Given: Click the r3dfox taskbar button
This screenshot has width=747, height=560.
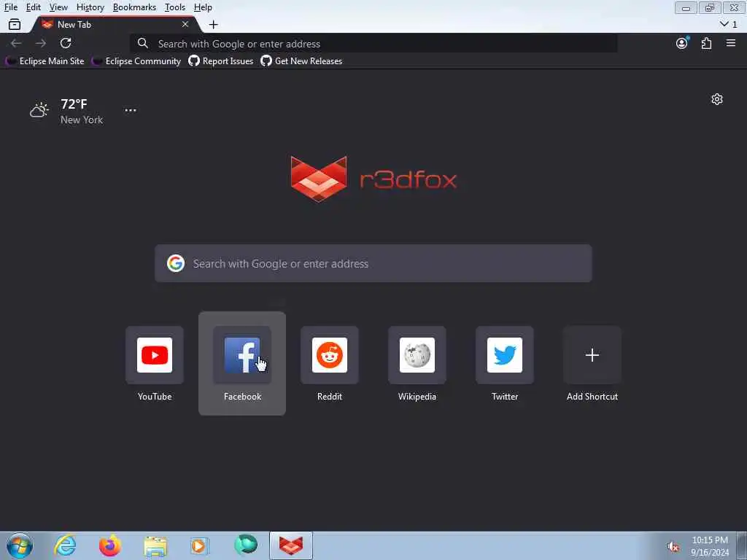Looking at the screenshot, I should tap(291, 545).
